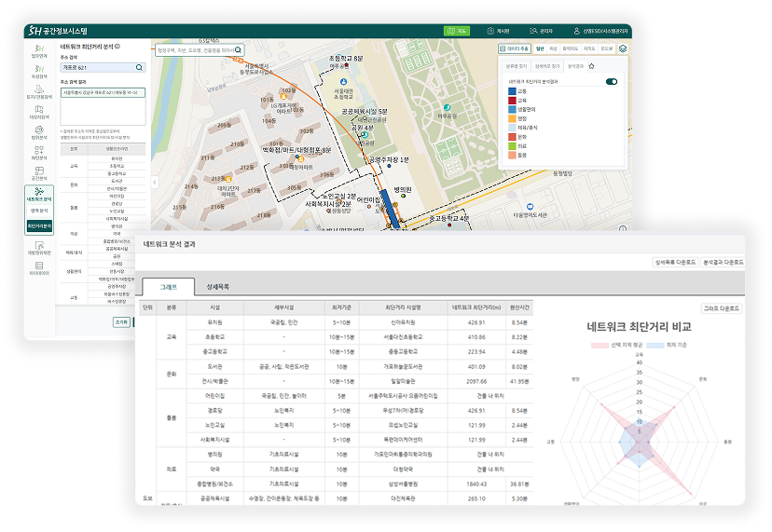Image resolution: width=772 pixels, height=532 pixels.
Task: Collapse the left panel with arrow handle
Action: click(155, 183)
